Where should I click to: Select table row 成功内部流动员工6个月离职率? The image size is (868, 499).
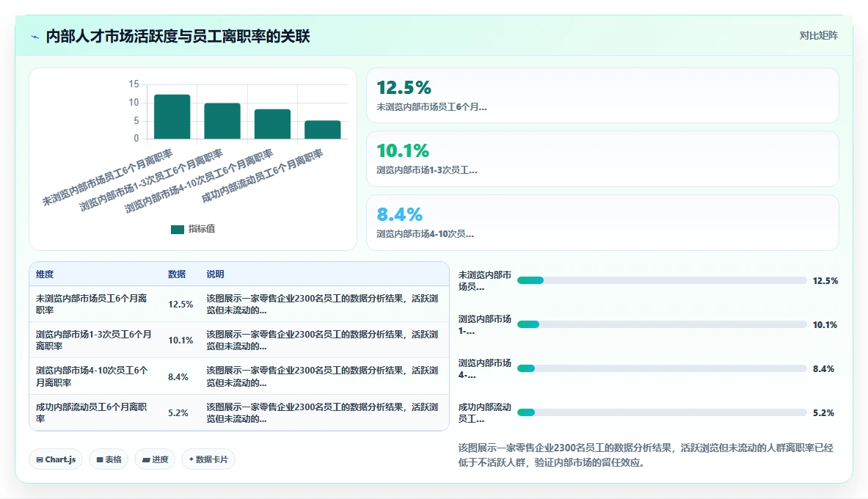point(239,412)
